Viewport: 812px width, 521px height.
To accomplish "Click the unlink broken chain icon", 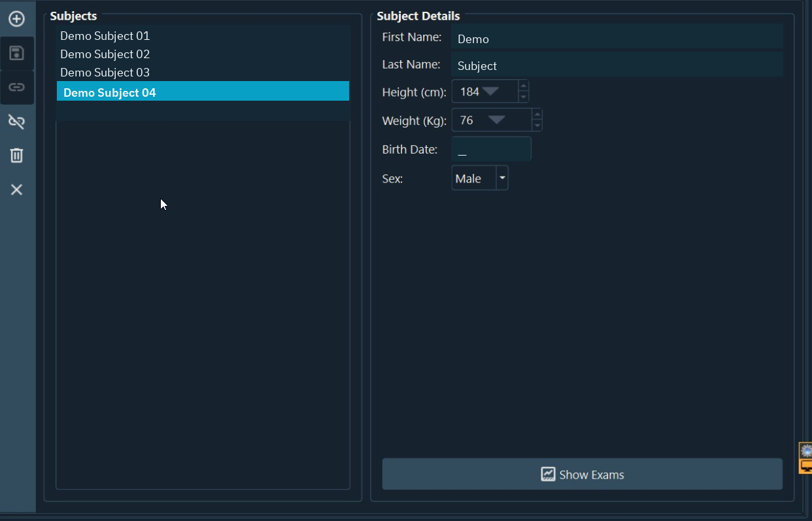I will 17,121.
